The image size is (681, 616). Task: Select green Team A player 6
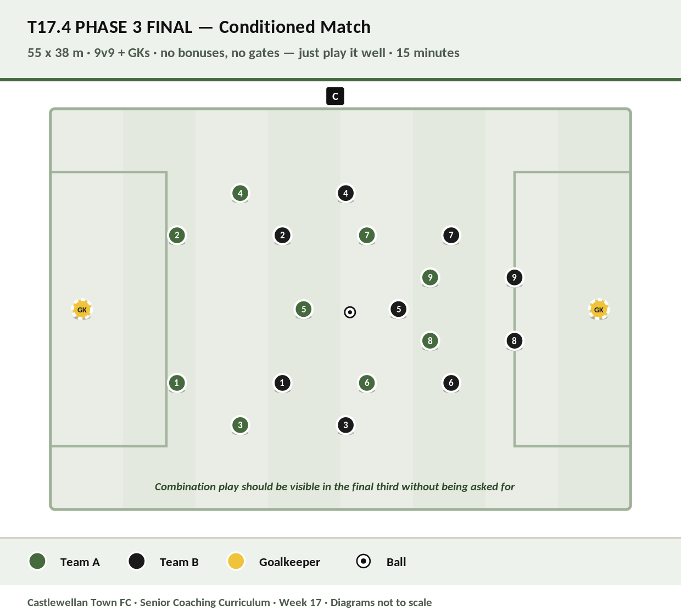[x=367, y=383]
